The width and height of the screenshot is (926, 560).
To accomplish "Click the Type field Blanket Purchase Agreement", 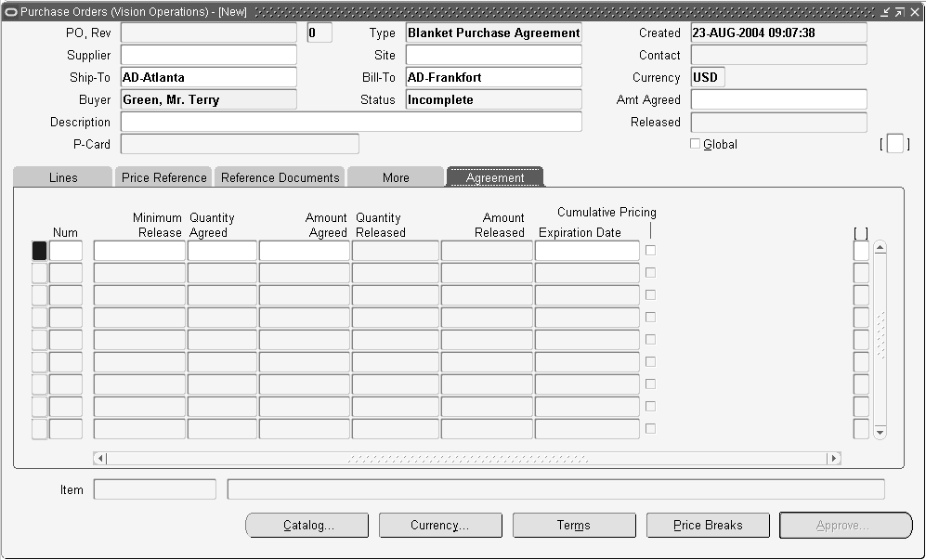I will tap(494, 33).
